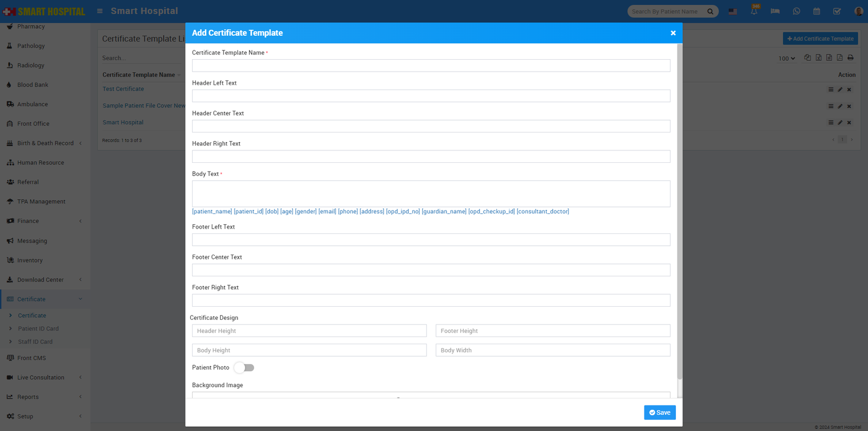Open the 100 records-per-page dropdown
Screen dimensions: 868x431
click(787, 58)
